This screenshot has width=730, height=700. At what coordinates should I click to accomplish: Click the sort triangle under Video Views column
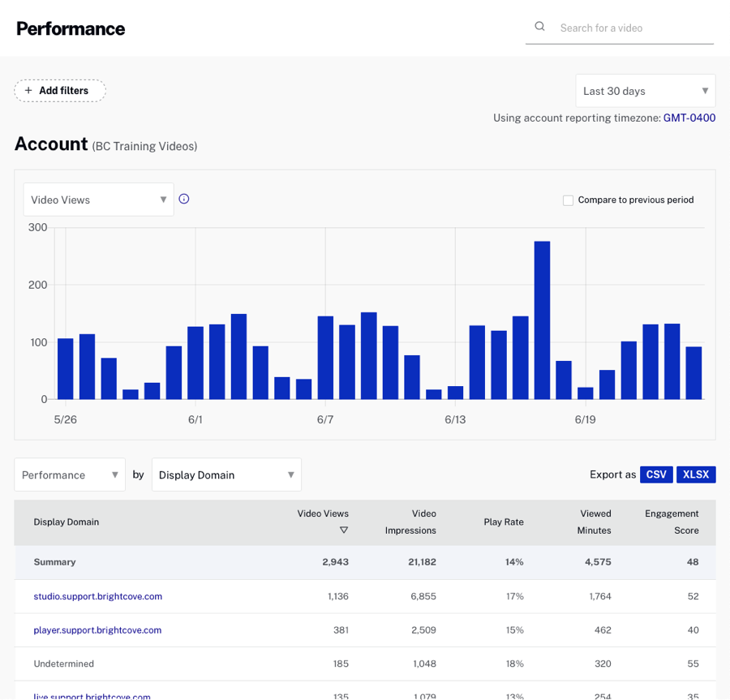(344, 530)
